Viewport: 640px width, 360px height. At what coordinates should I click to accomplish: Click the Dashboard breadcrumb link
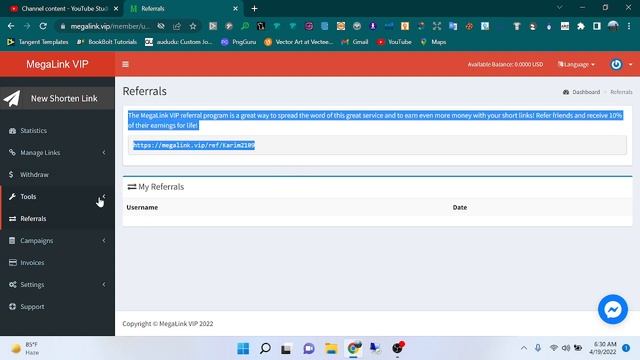582,92
